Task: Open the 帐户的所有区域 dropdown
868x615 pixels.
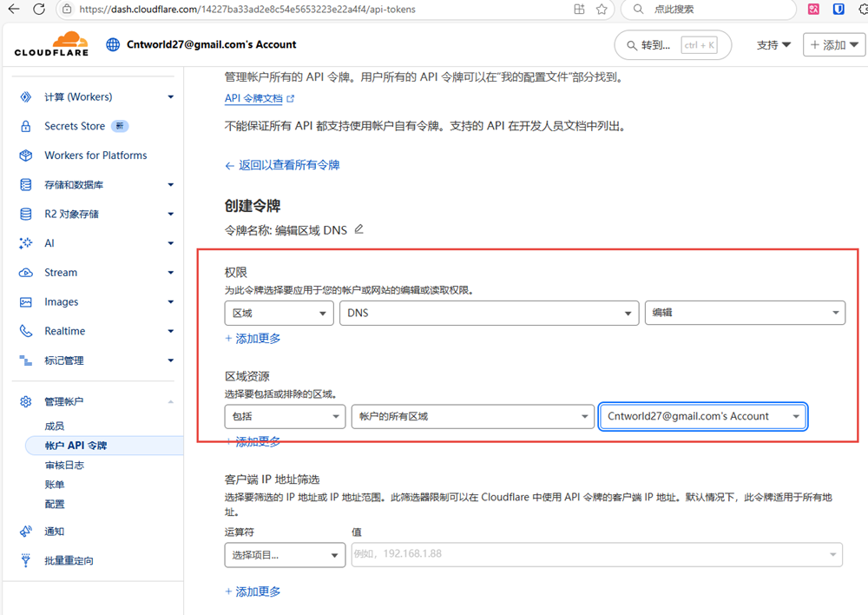Action: click(x=473, y=417)
